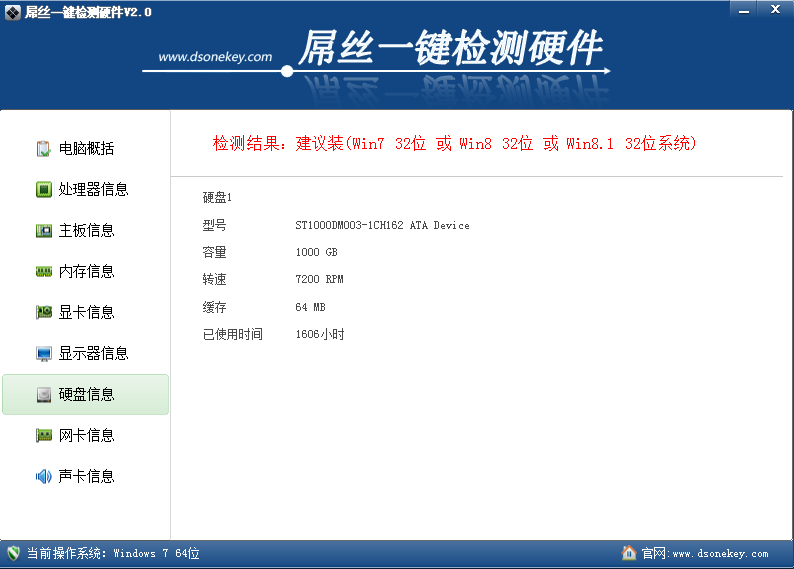Open the 网卡信息 section
The width and height of the screenshot is (794, 569).
[86, 436]
